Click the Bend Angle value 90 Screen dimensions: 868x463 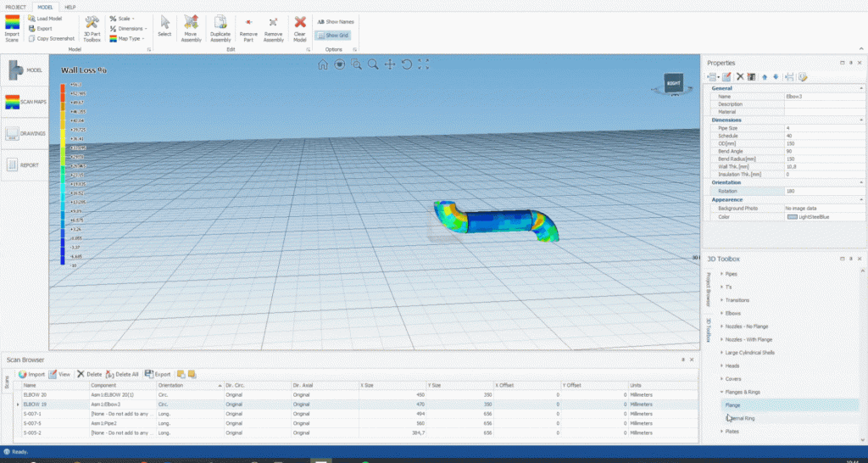point(824,151)
